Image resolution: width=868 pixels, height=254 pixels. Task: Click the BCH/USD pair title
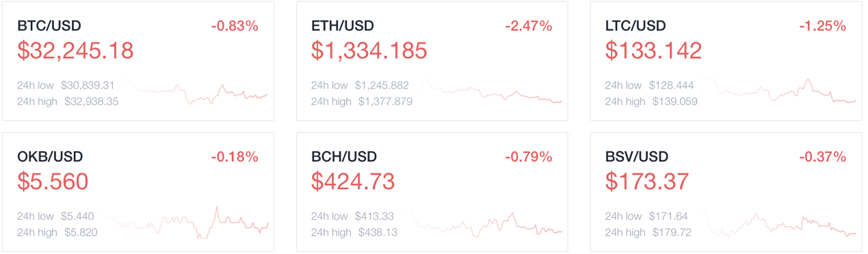(x=344, y=157)
